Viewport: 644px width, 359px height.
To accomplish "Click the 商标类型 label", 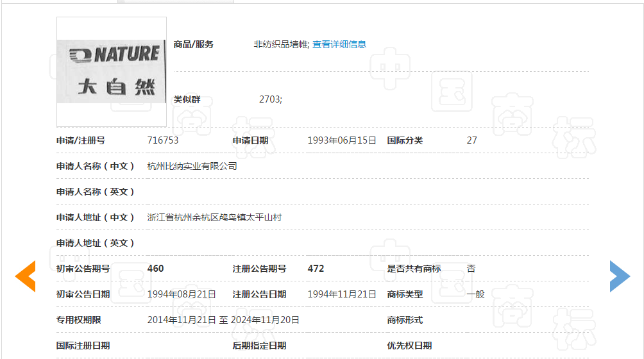I will [x=405, y=294].
